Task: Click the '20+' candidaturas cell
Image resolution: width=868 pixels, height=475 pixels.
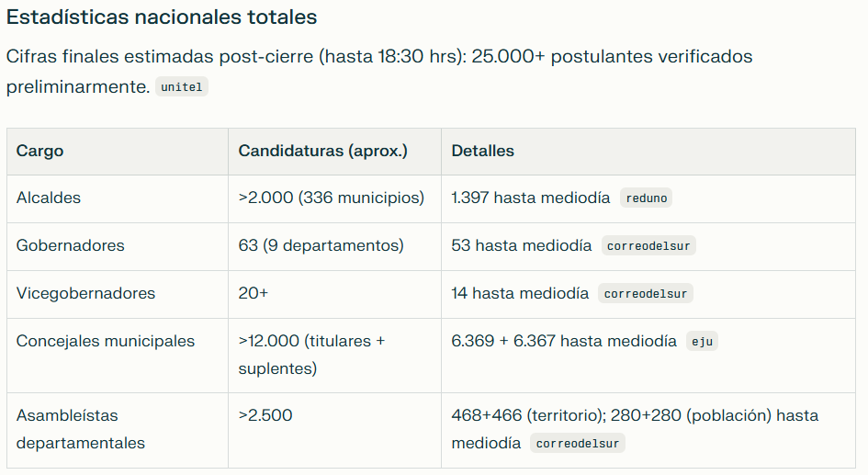Action: (254, 293)
